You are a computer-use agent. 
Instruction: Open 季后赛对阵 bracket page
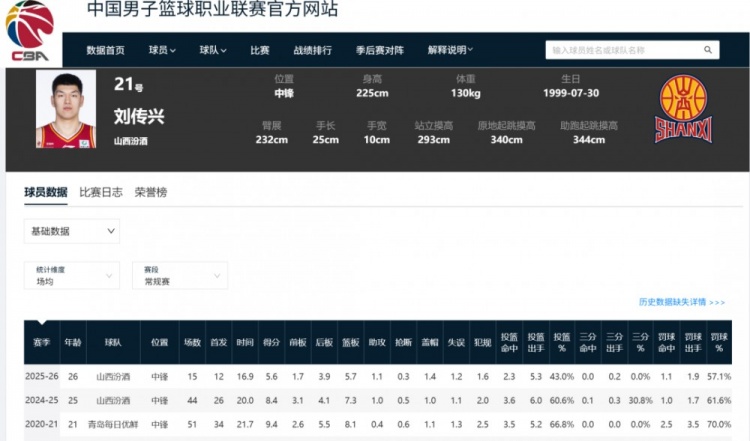click(x=380, y=50)
